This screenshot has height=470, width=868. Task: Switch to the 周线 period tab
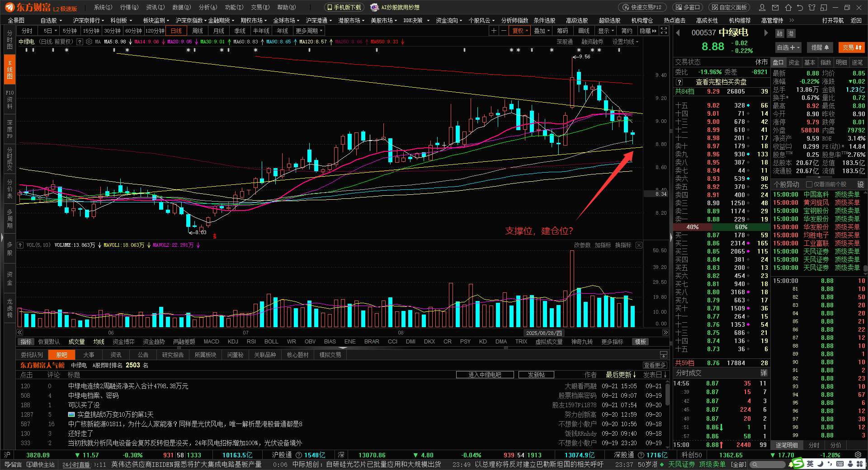click(x=198, y=31)
